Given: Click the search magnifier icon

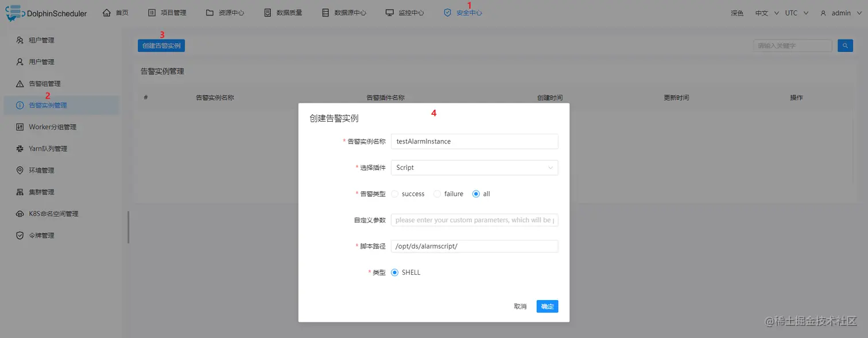Looking at the screenshot, I should pyautogui.click(x=845, y=45).
